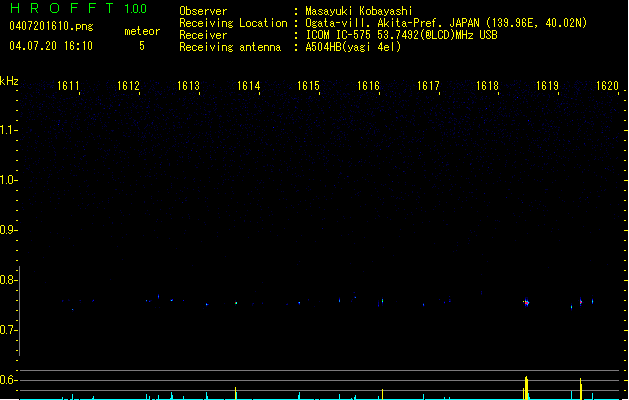Select the file name 0407201610.png

(51, 26)
